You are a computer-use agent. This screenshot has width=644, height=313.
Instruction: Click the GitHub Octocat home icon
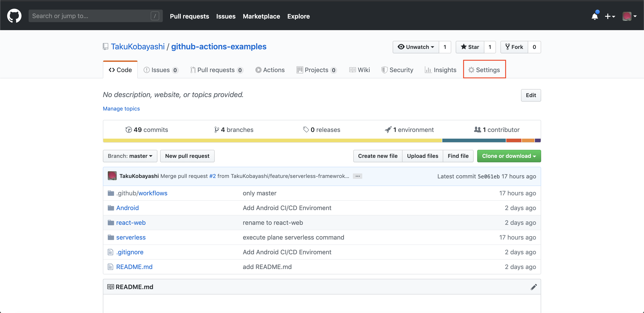[13, 16]
